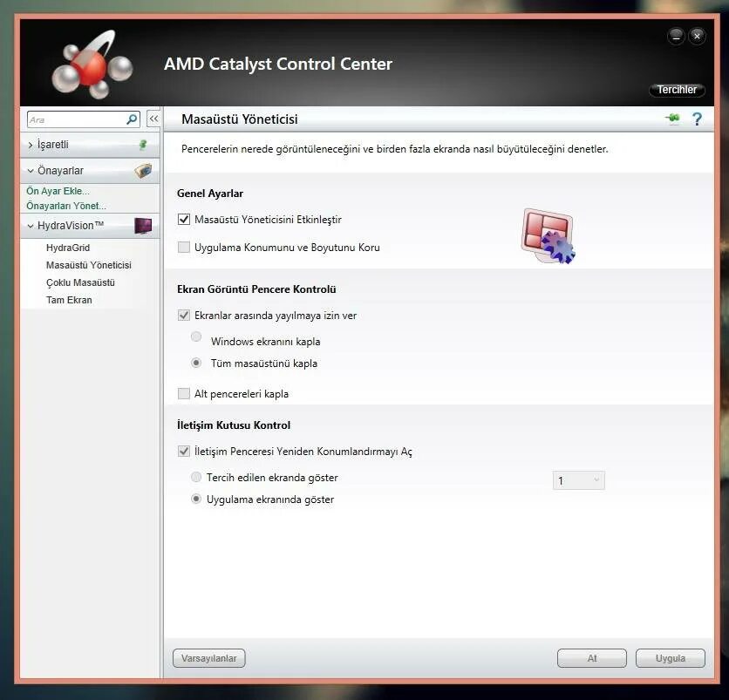729x700 pixels.
Task: Collapse the HydraVision section
Action: [x=31, y=226]
